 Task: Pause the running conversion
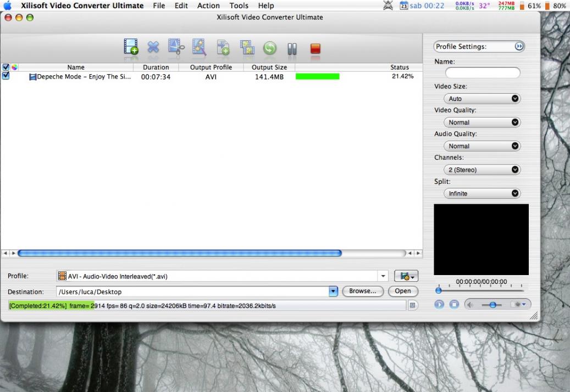pyautogui.click(x=292, y=49)
